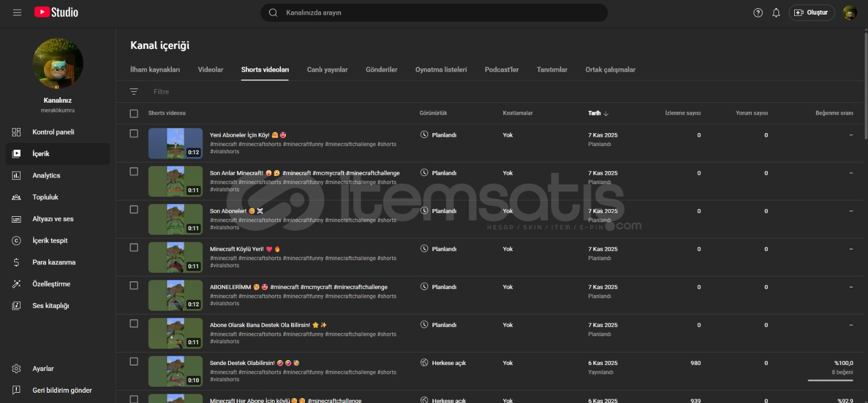Image resolution: width=868 pixels, height=403 pixels.
Task: Switch to the Videolar tab
Action: [210, 70]
